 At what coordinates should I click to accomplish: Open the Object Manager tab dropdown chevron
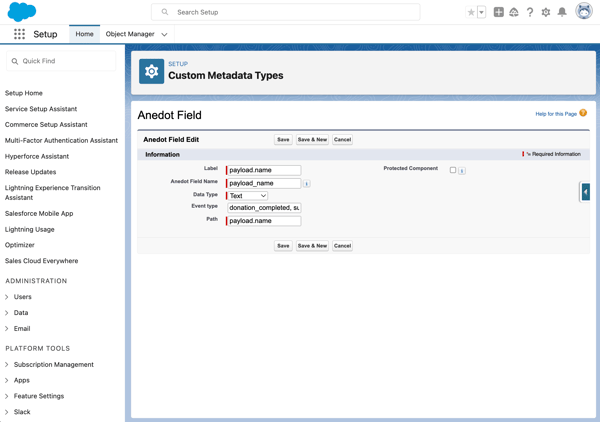pos(164,34)
